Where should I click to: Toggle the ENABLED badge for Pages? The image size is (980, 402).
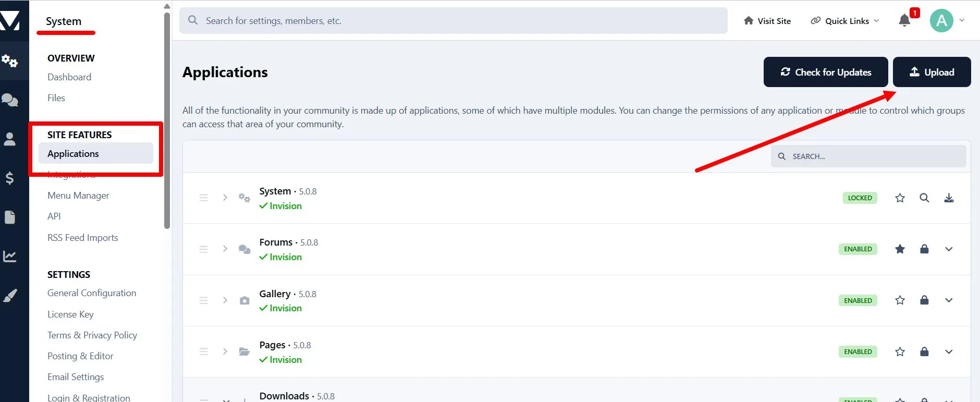pos(858,352)
